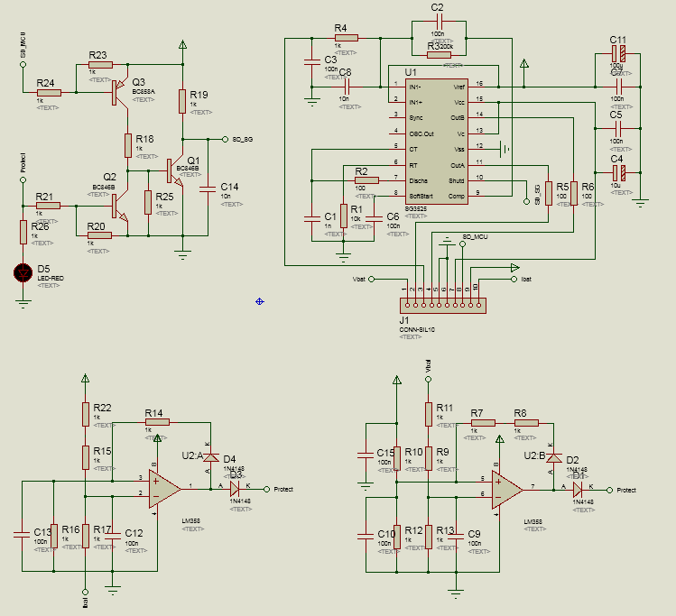This screenshot has height=616, width=676.
Task: Click the Vbat terminal left of J1
Action: [x=371, y=279]
